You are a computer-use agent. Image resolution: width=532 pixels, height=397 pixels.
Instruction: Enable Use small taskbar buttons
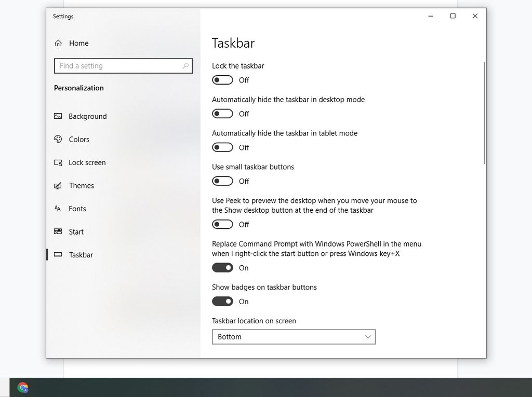click(222, 181)
